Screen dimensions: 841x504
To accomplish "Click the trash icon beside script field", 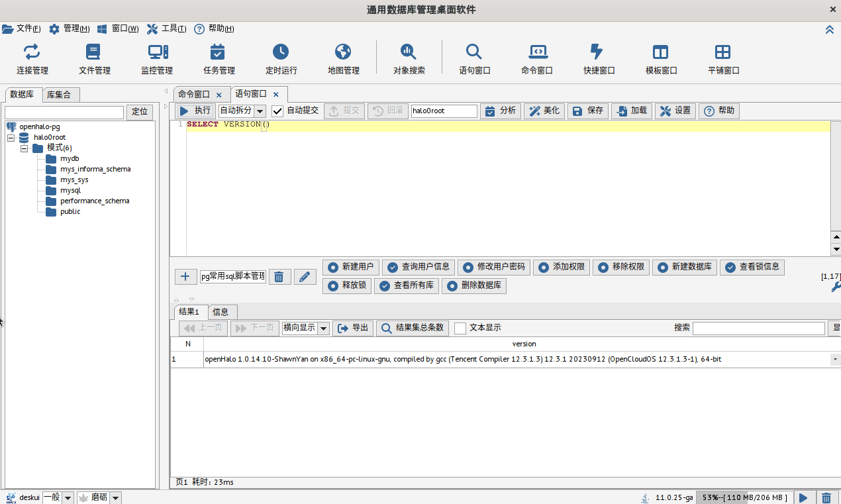I will click(x=279, y=277).
